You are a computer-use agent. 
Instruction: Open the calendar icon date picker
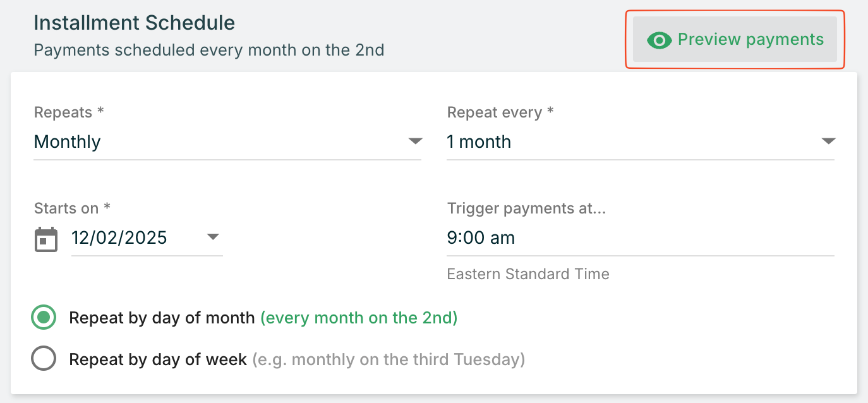tap(45, 239)
